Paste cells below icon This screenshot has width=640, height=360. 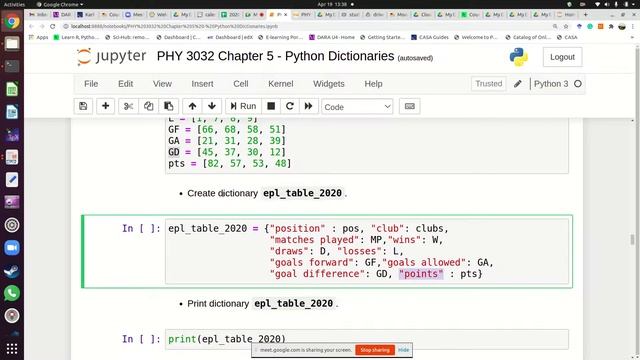[169, 106]
